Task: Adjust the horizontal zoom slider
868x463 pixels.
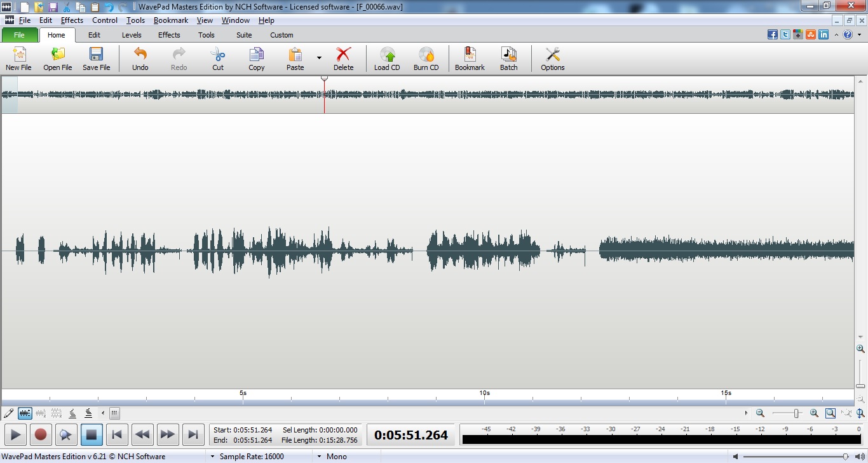Action: [x=796, y=413]
